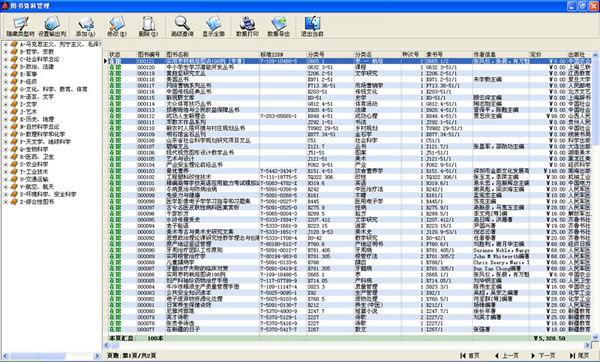Sort by the 分类名 column header
600x362 pixels.
click(377, 54)
